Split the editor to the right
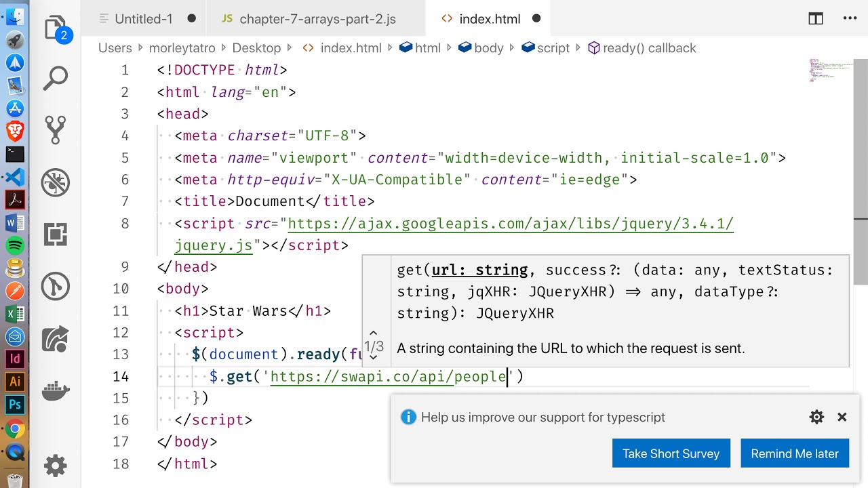868x488 pixels. click(x=816, y=19)
